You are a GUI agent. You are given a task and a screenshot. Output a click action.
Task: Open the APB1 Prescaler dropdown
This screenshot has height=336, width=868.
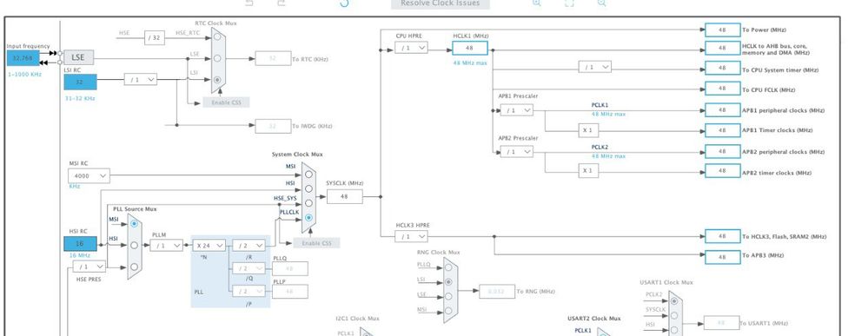[516, 110]
